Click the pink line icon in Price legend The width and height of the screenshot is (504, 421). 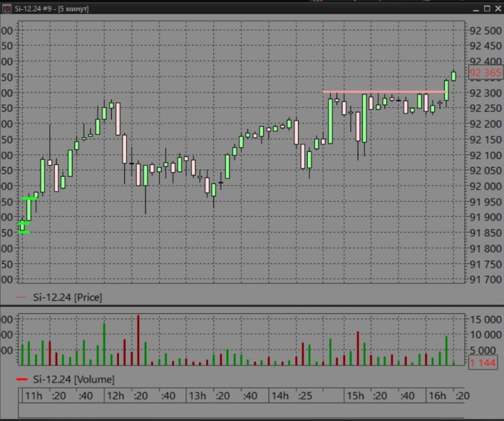click(x=21, y=297)
